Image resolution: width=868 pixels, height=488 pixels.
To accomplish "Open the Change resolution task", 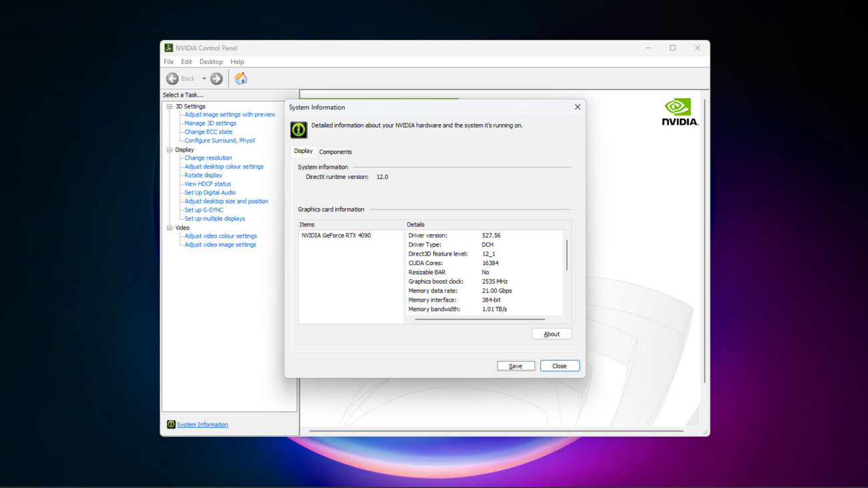I will (x=208, y=158).
